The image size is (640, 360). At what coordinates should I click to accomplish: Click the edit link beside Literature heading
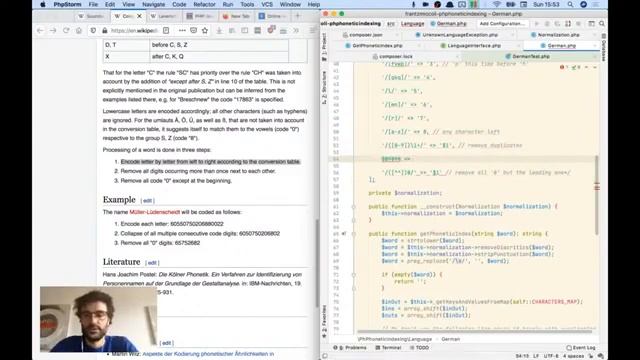coord(152,263)
